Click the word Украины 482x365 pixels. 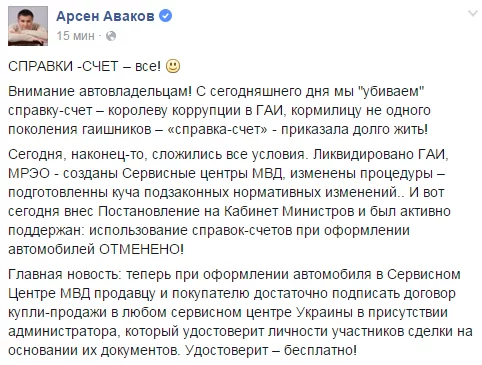pos(326,313)
